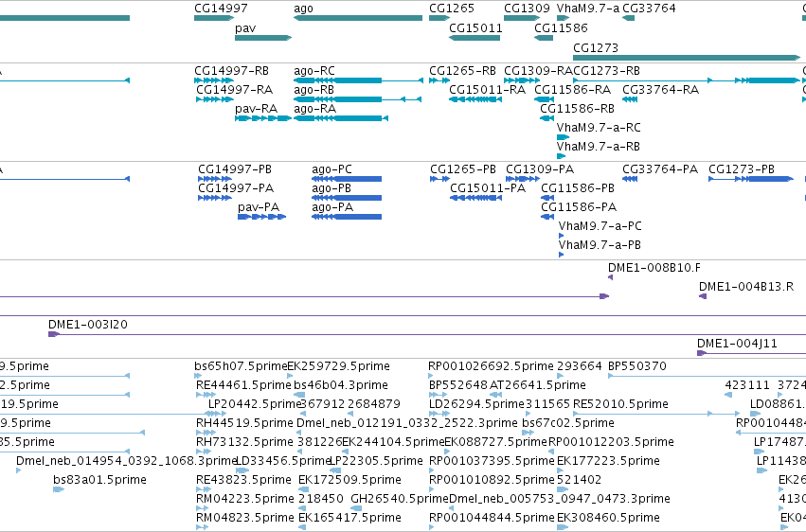Open the CG1273-PB protein label
This screenshot has height=532, width=806.
(x=742, y=168)
